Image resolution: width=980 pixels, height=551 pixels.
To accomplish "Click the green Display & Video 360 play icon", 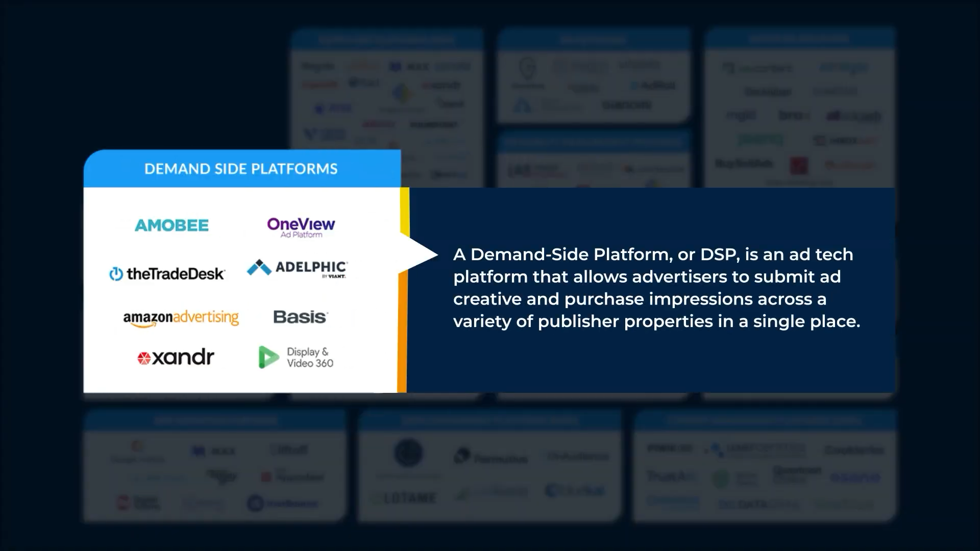I will tap(268, 357).
